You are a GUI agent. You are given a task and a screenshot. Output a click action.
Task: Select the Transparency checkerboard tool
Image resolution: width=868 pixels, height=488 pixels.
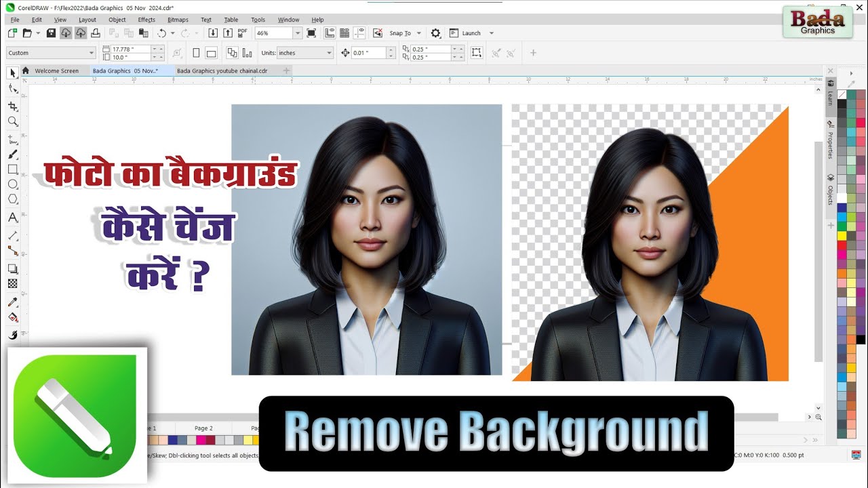click(x=13, y=283)
